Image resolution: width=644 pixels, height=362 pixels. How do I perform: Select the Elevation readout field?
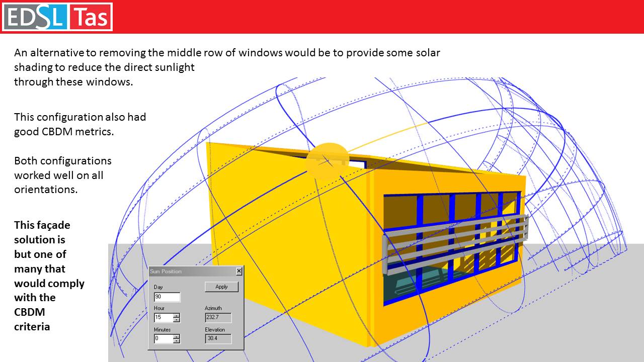[218, 339]
